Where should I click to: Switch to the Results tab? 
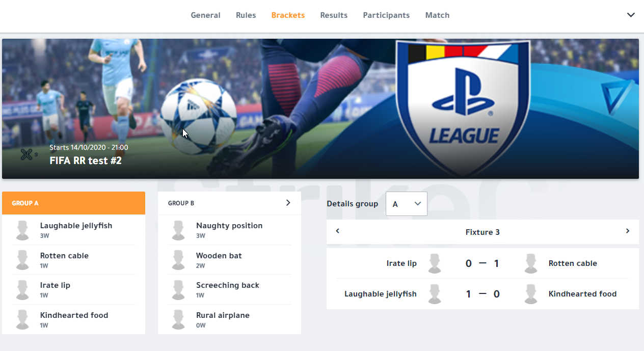[x=334, y=15]
